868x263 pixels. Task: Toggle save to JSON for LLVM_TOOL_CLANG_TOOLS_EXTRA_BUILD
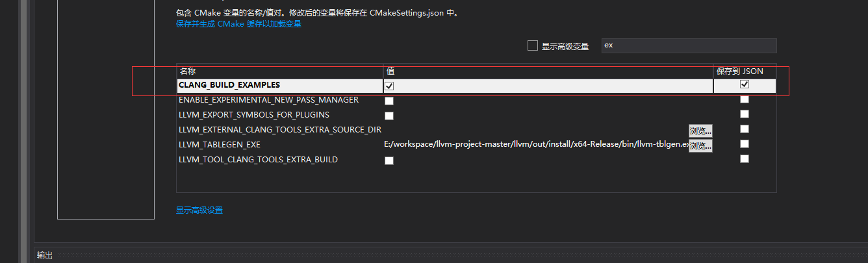coord(745,159)
